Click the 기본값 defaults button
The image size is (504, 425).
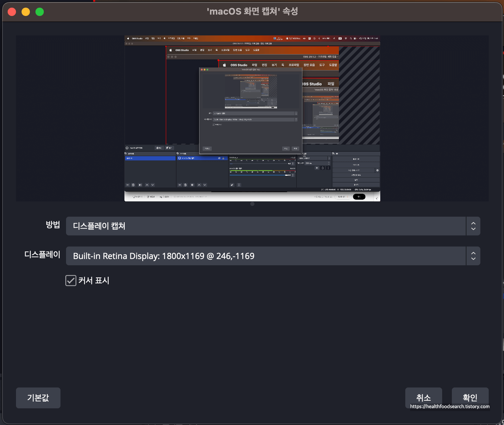coord(38,398)
